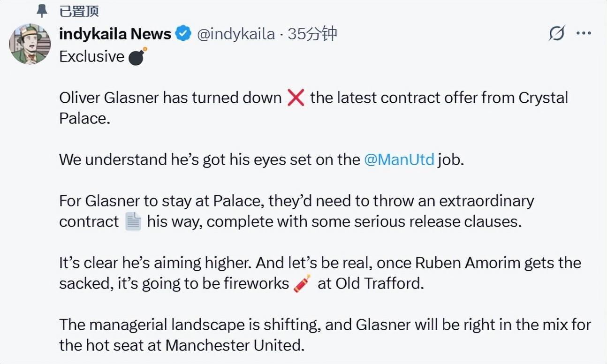Viewport: 607px width, 364px height.
Task: Click the pin icon above the tweet
Action: [x=42, y=10]
